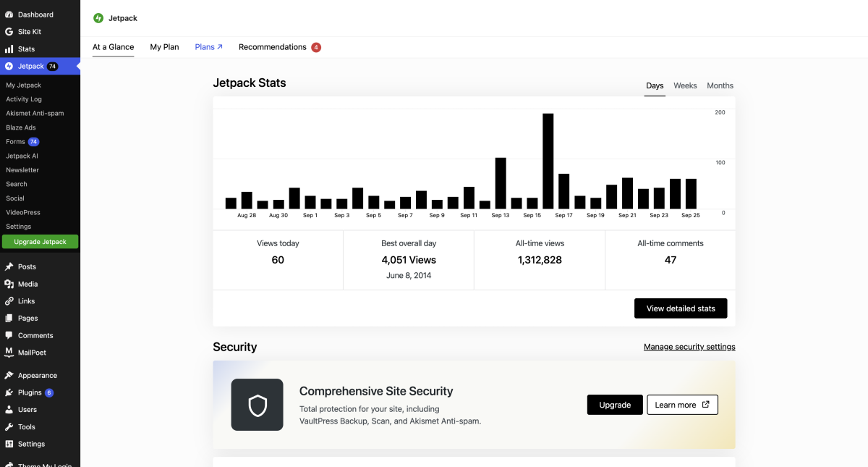Open Social submenu item

click(x=15, y=198)
